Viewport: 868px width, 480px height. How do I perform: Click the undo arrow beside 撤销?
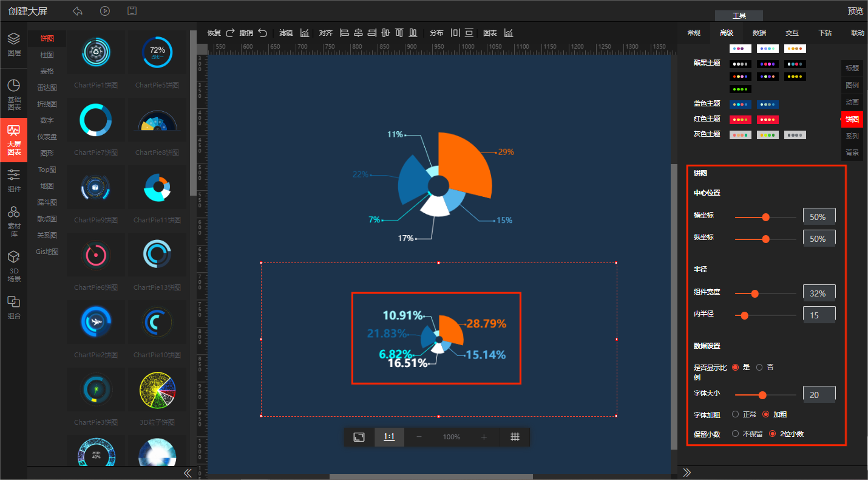point(262,33)
